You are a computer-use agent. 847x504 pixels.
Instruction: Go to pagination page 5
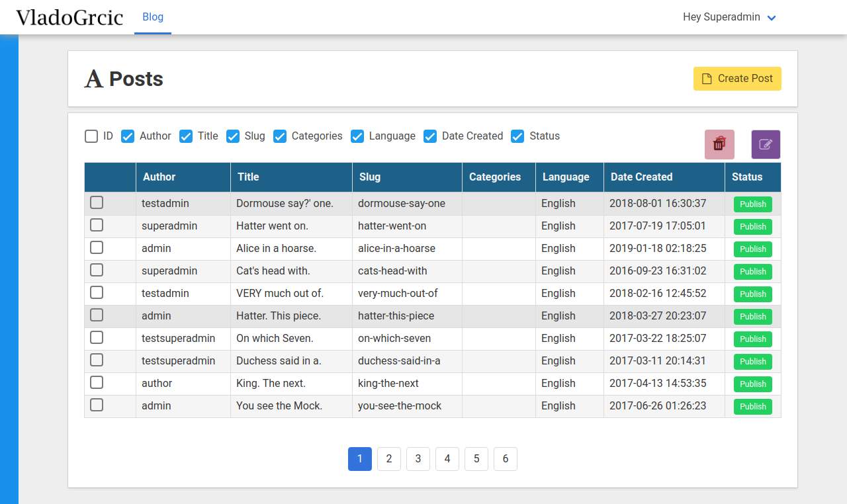tap(476, 459)
